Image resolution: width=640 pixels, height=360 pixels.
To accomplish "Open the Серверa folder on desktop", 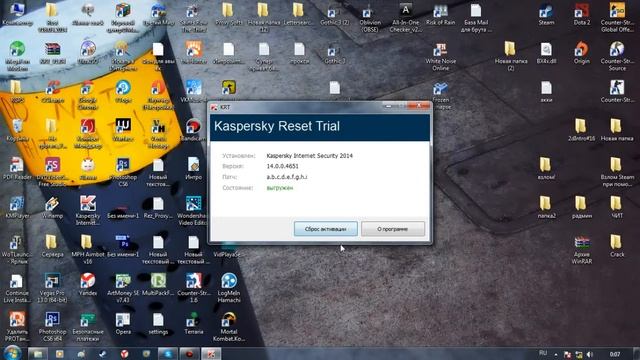I will (x=52, y=246).
